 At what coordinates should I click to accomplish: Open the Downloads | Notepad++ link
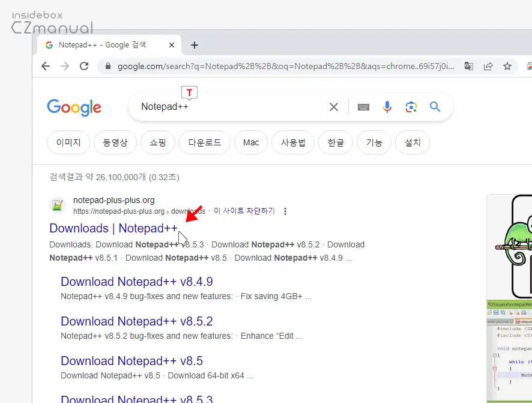(115, 228)
